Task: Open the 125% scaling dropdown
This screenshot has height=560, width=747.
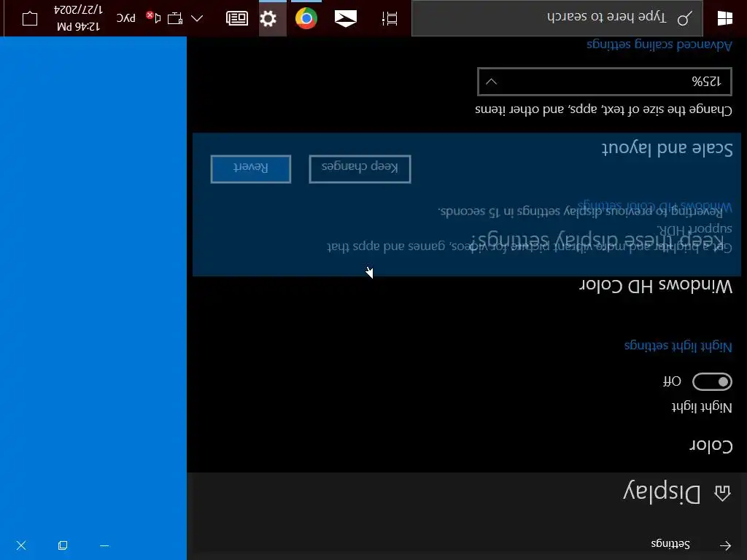Action: [605, 82]
